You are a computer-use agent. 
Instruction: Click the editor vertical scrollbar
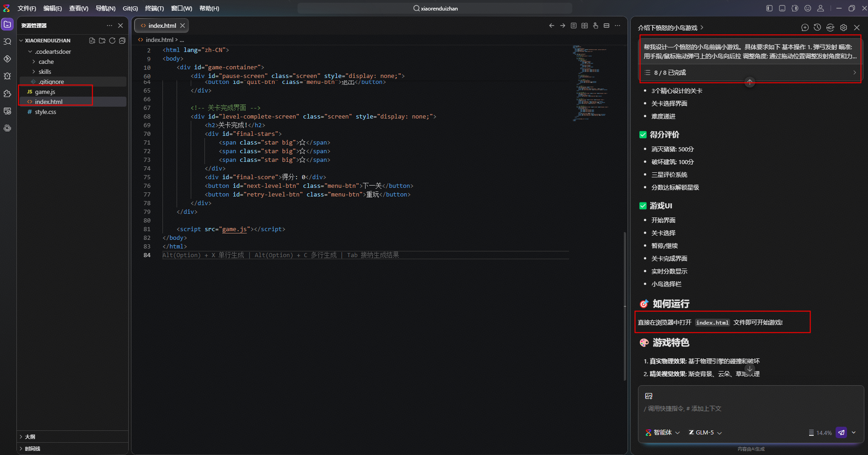click(625, 305)
